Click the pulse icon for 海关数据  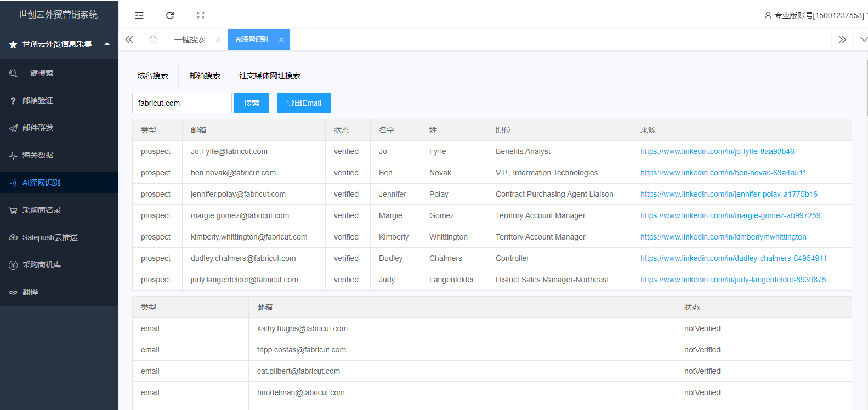(13, 155)
